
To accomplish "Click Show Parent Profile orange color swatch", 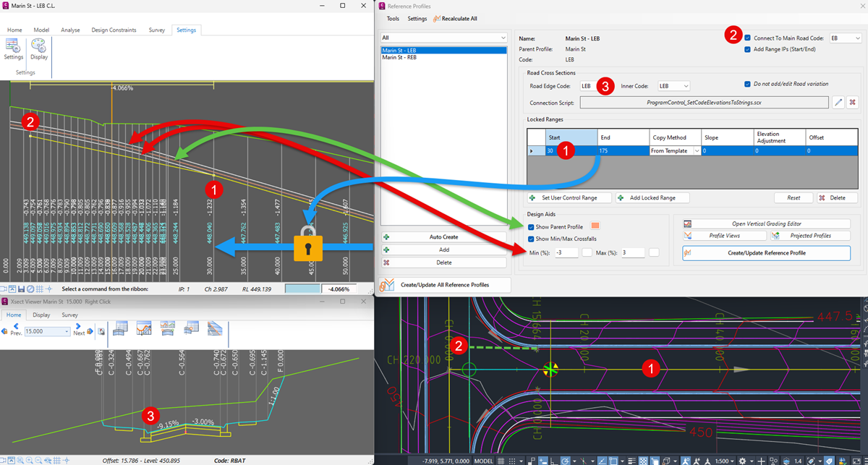I will click(x=596, y=227).
